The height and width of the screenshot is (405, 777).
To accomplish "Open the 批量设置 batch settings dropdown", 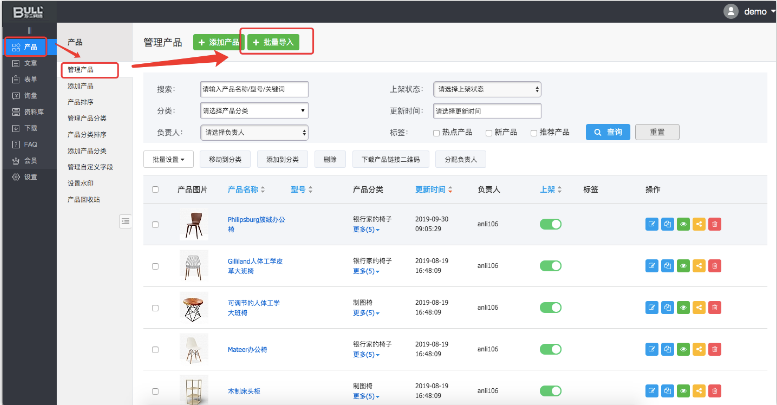I will pos(168,160).
